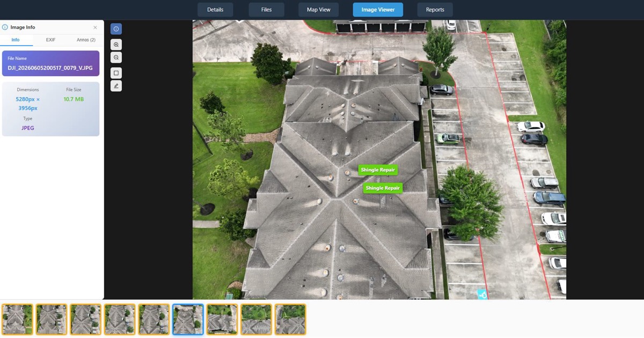Viewport: 644px width, 338px height.
Task: Select the rectangle annotation tool
Action: (x=116, y=72)
